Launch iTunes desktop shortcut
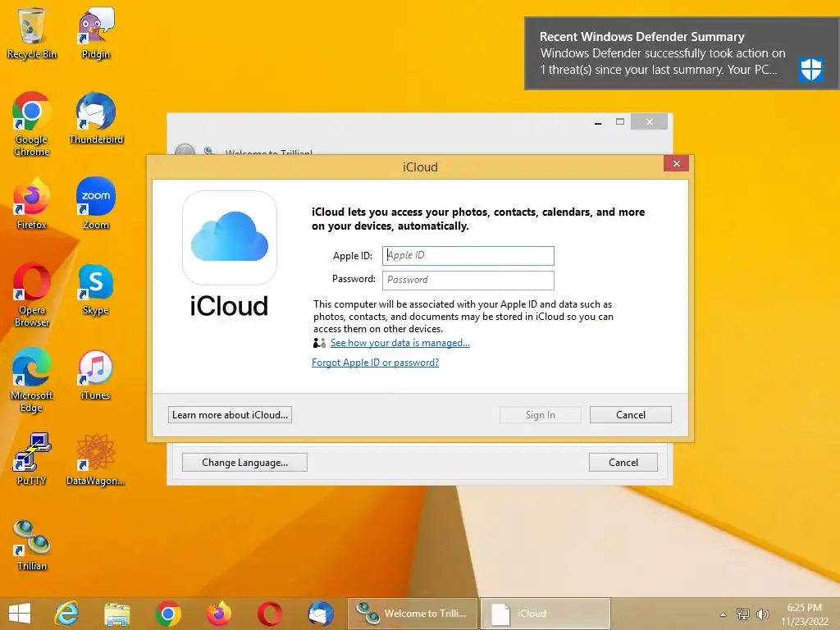This screenshot has height=630, width=840. click(96, 374)
